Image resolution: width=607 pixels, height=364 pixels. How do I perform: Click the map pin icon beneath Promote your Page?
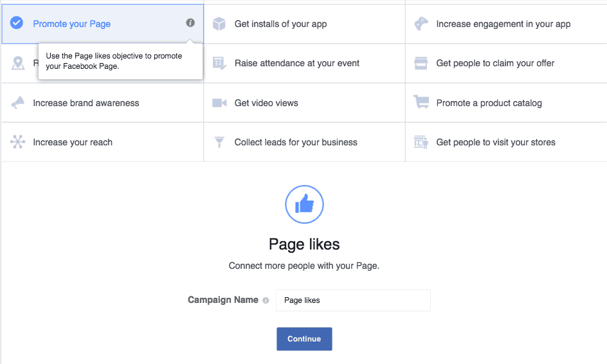point(18,63)
